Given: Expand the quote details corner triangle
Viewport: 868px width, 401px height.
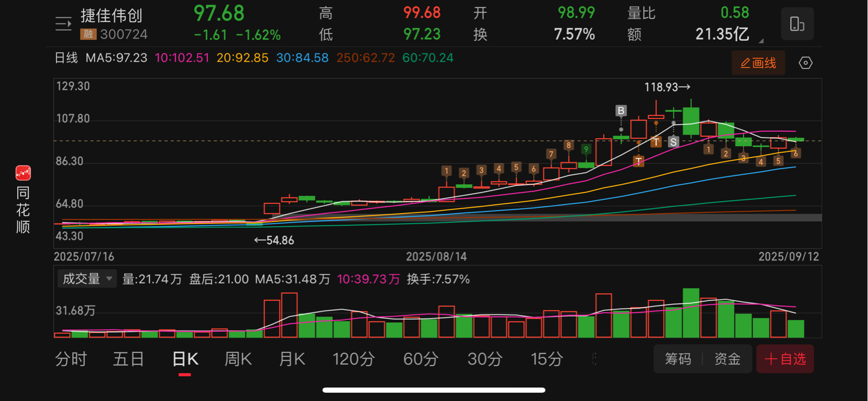Looking at the screenshot, I should (761, 41).
